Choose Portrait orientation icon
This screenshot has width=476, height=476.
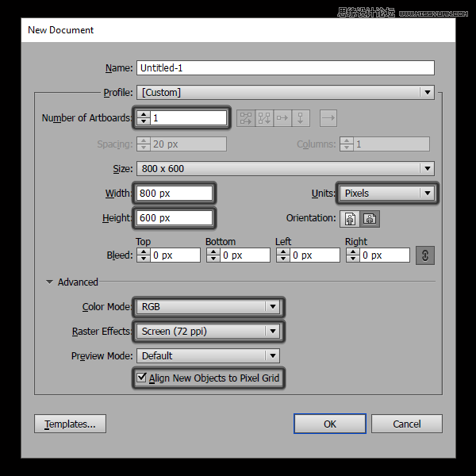(350, 218)
